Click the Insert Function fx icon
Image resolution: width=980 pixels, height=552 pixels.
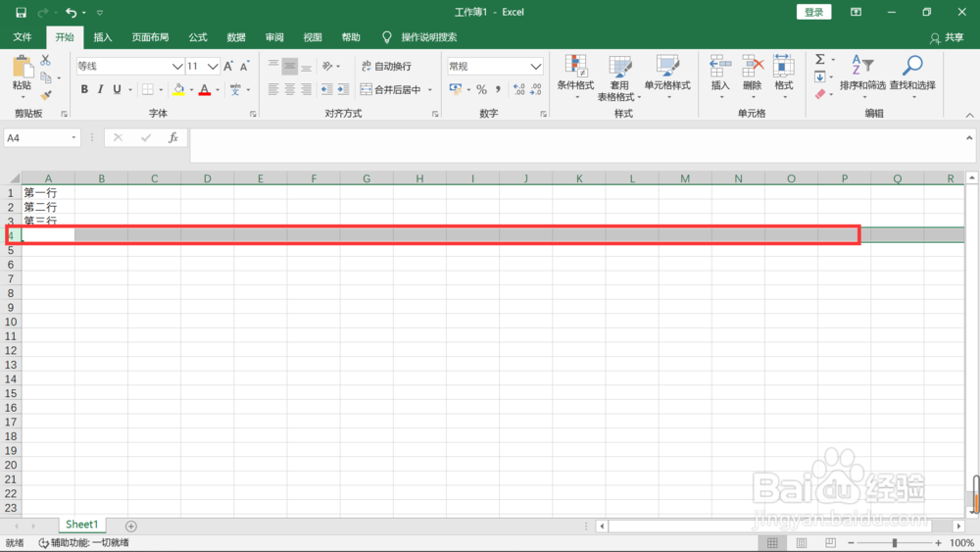tap(173, 137)
